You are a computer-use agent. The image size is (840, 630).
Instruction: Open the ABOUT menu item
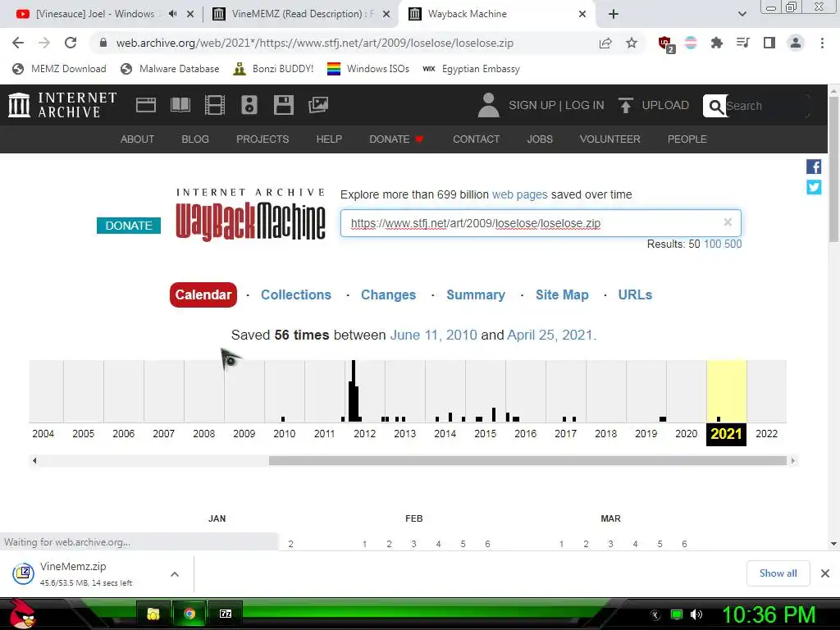[x=137, y=139]
